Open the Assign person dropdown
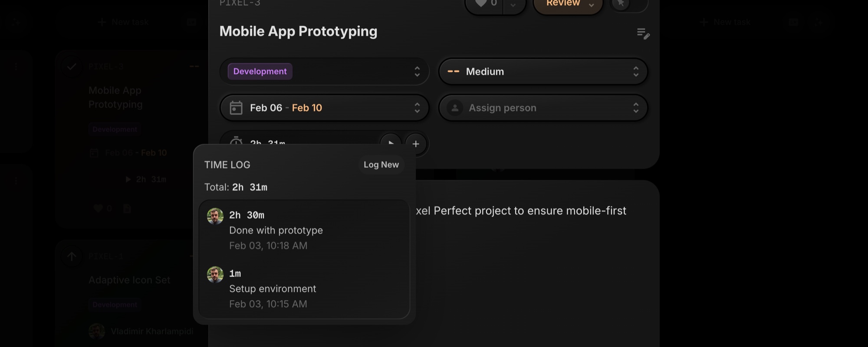 pos(543,108)
